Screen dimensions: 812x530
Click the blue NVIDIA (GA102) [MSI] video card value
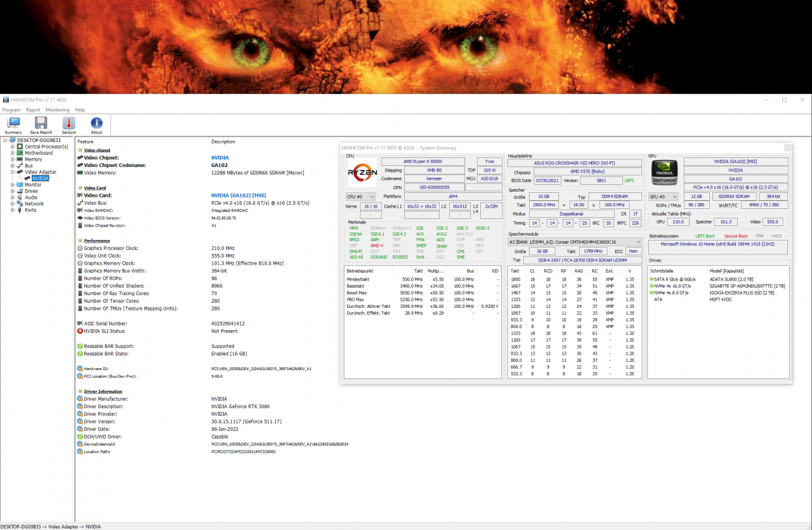[239, 195]
